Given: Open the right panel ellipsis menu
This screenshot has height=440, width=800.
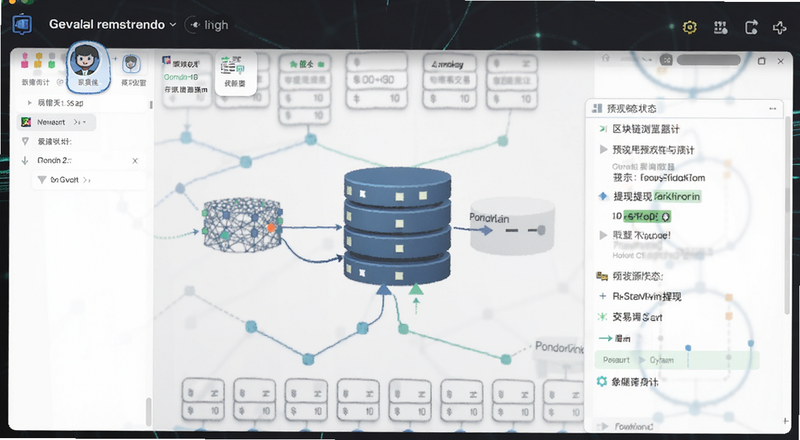Looking at the screenshot, I should tap(772, 109).
